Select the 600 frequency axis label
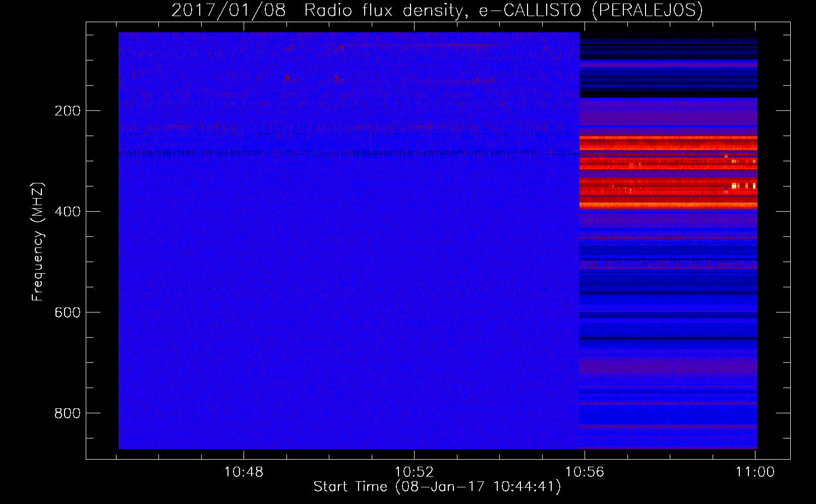816x504 pixels. (67, 312)
